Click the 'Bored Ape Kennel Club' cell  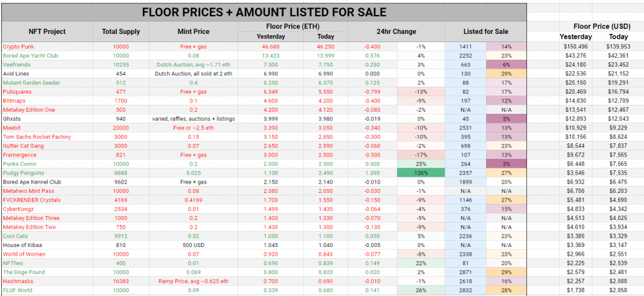47,182
